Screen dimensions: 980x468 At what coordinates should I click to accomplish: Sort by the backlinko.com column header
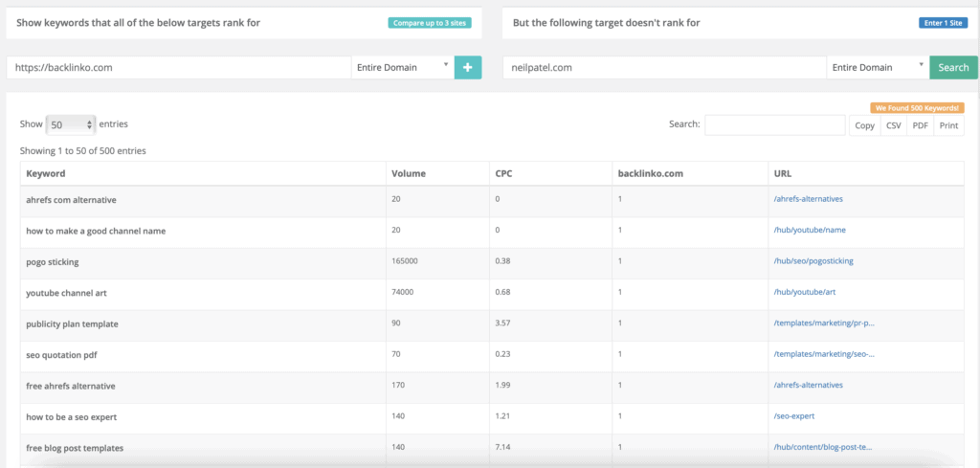pos(690,173)
